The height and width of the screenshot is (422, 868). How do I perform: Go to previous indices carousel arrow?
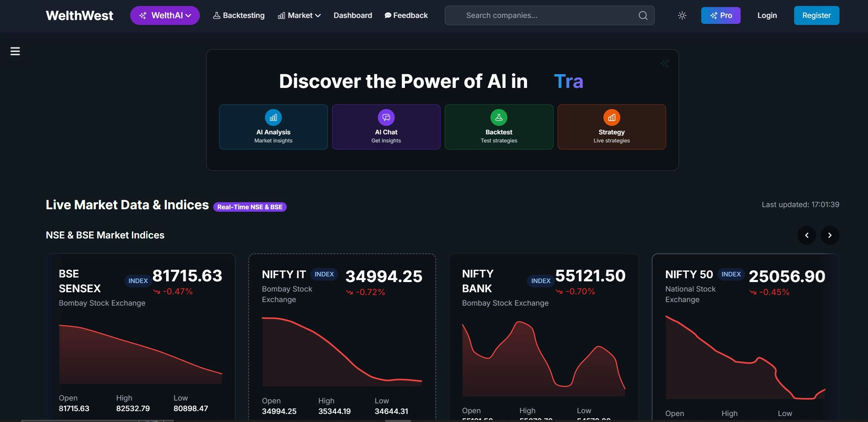click(x=807, y=235)
